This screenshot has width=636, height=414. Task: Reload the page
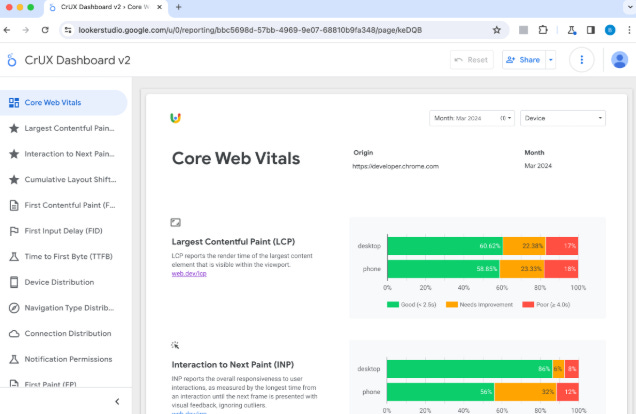[45, 30]
